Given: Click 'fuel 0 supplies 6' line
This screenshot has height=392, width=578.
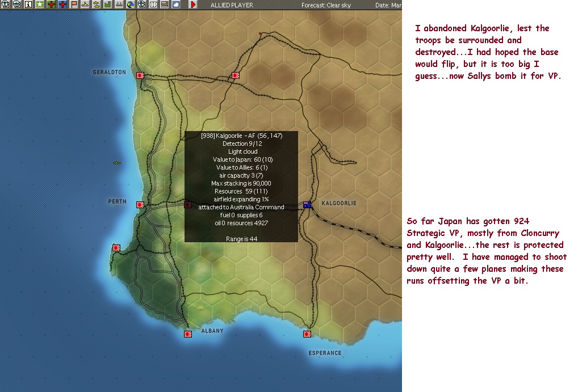Looking at the screenshot, I should 241,215.
